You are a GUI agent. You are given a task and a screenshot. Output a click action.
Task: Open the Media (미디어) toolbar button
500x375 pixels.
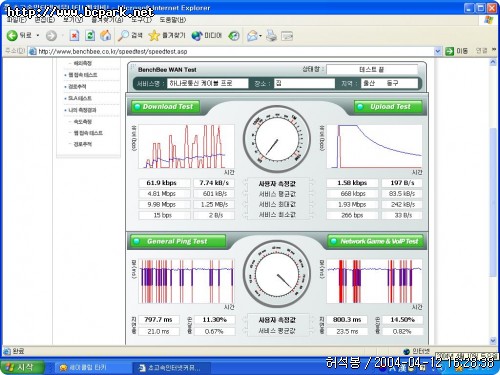point(206,36)
